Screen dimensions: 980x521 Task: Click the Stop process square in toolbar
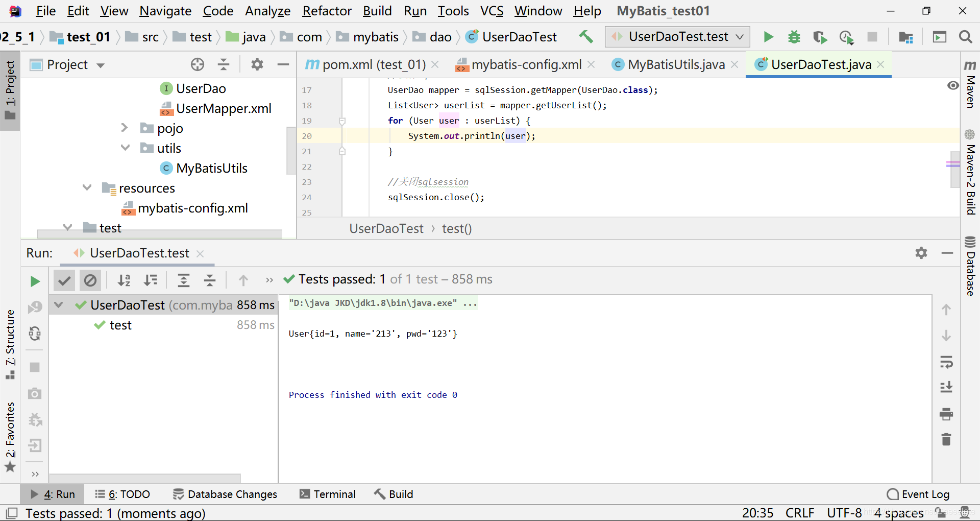[872, 37]
